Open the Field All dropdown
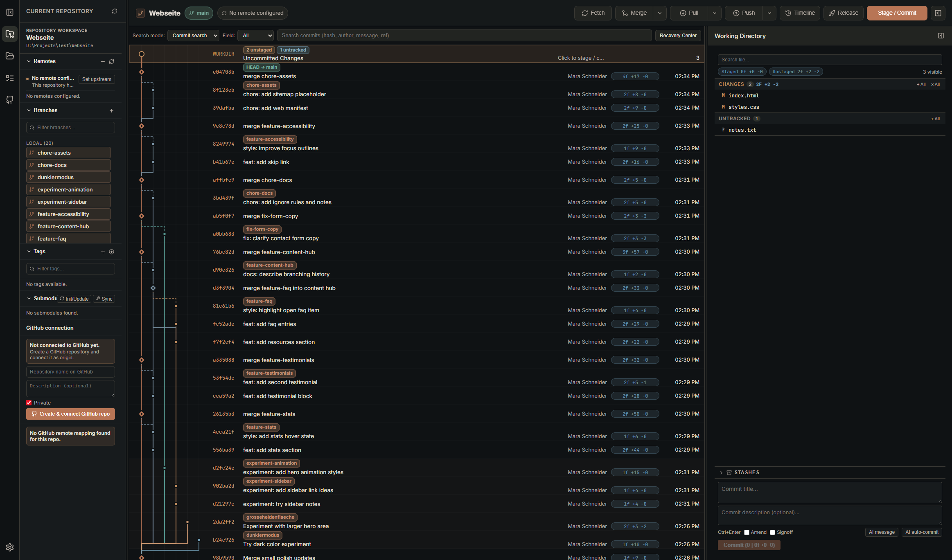Image resolution: width=952 pixels, height=560 pixels. [255, 36]
